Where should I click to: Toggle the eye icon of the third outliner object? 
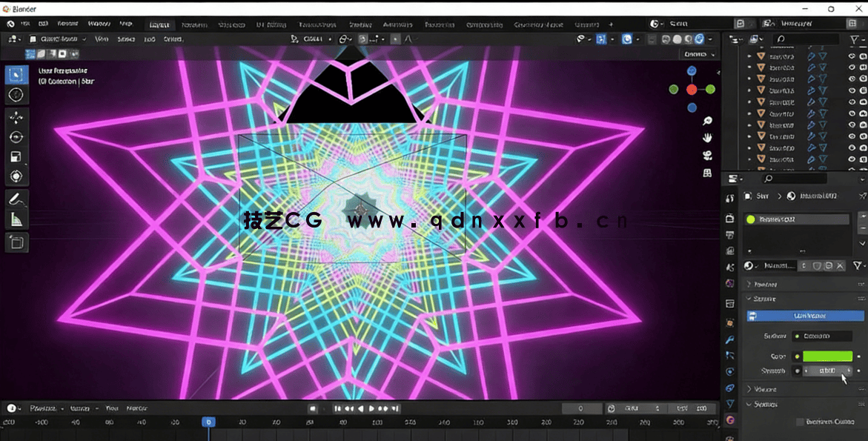(852, 79)
